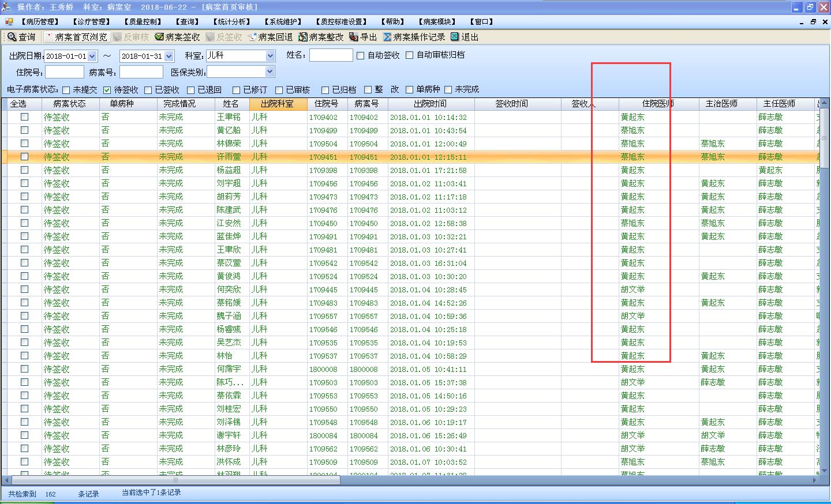Check the 未完成 filter checkbox
This screenshot has width=831, height=504.
click(x=448, y=90)
